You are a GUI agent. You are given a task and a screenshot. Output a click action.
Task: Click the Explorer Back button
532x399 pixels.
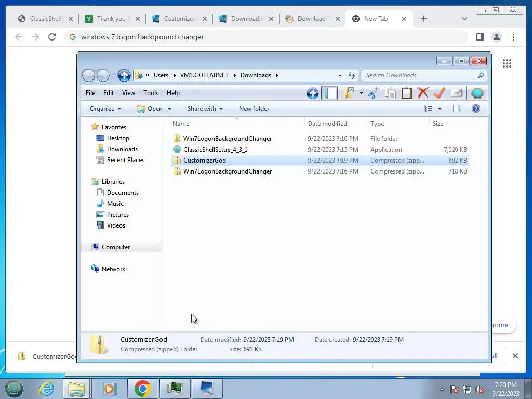pyautogui.click(x=88, y=75)
